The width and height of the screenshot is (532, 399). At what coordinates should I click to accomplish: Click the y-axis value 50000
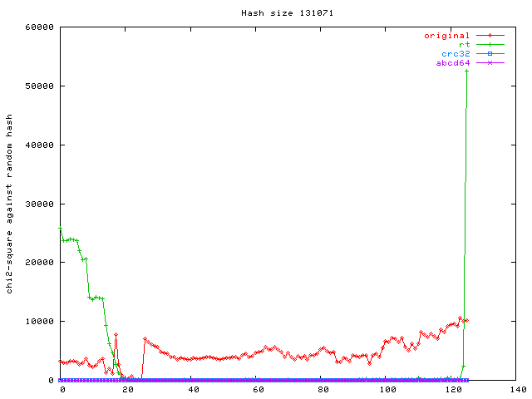pos(39,86)
